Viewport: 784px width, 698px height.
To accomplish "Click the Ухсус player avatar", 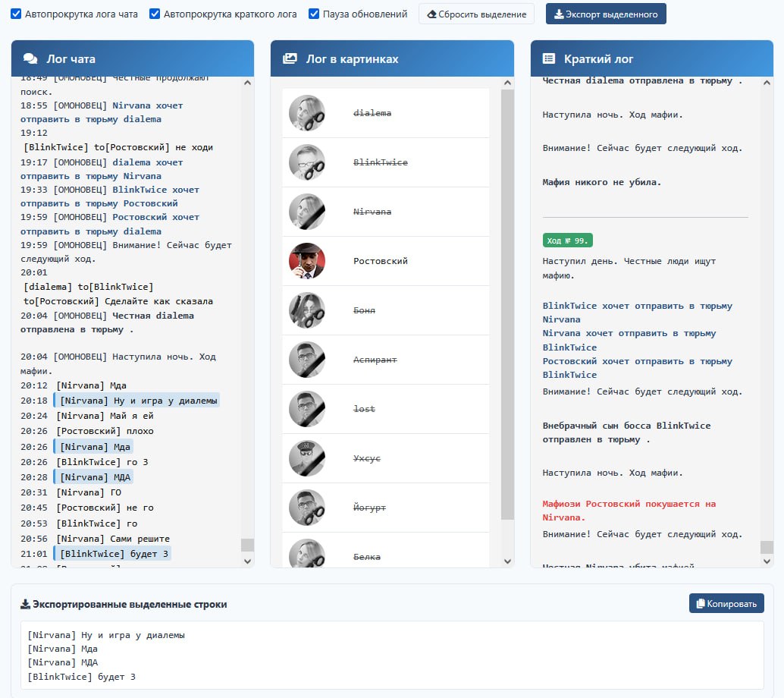I will [307, 458].
